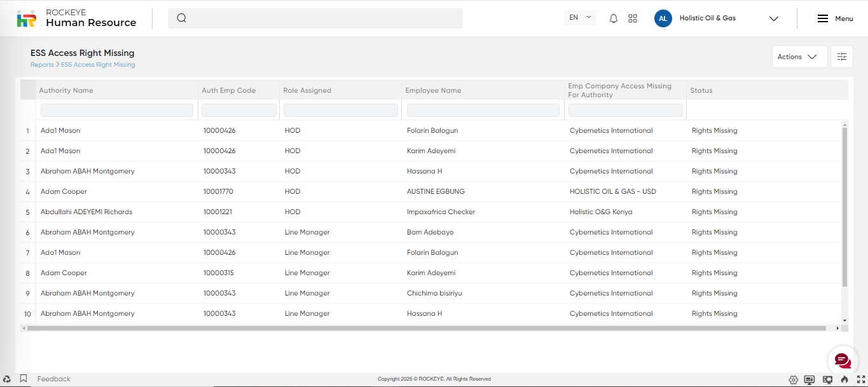868x387 pixels.
Task: Click row number 10
Action: (x=27, y=314)
